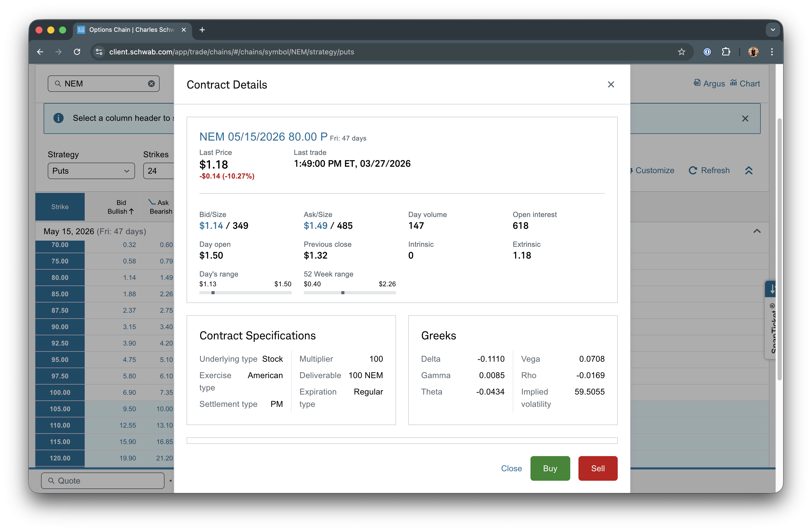This screenshot has width=812, height=531.
Task: Close the Contract Details dialog with X
Action: [x=611, y=84]
